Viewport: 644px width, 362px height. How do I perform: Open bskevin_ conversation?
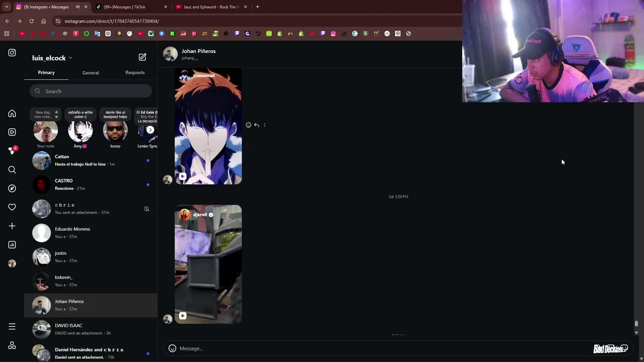(91, 281)
